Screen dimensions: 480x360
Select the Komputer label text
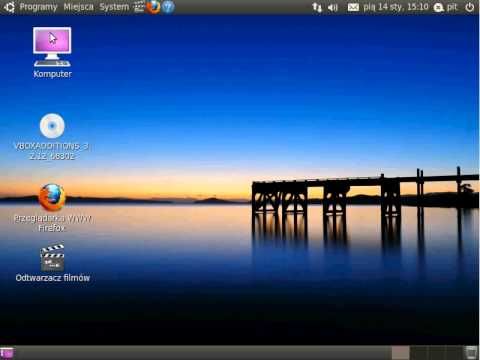pos(52,74)
